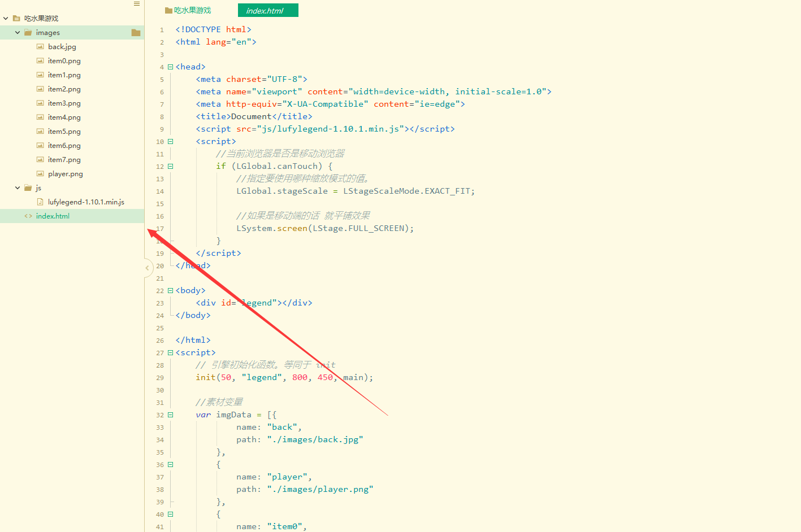Click line number 29 in the gutter
This screenshot has height=532, width=801.
coord(160,378)
